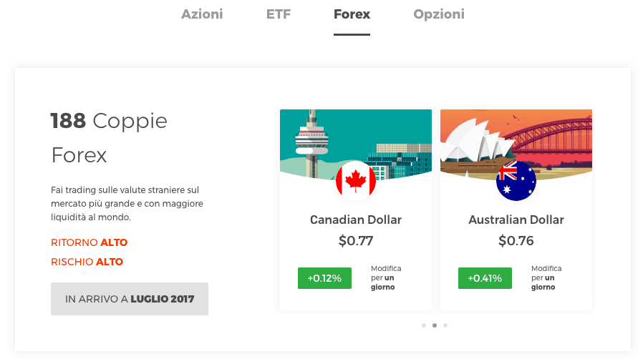Open the Canadian Dollar card title
643x364 pixels.
pos(356,220)
